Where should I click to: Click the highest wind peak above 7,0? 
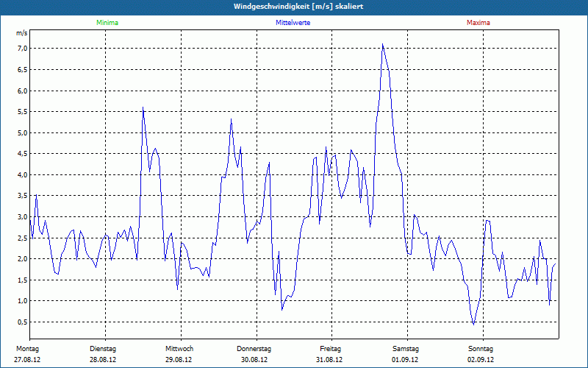[x=382, y=44]
